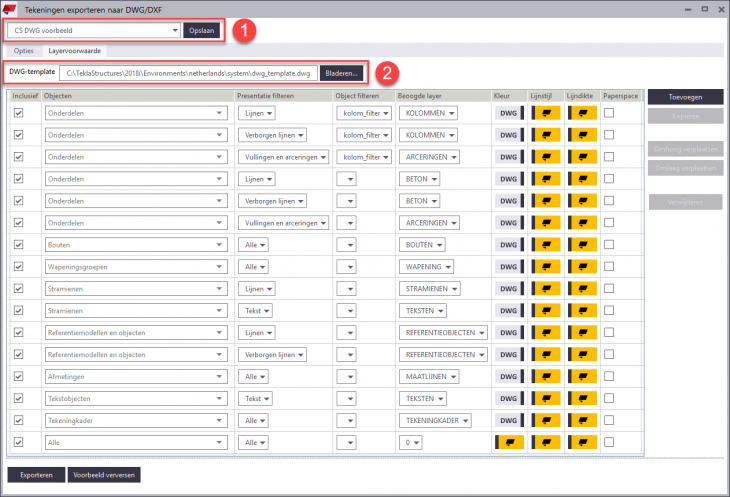Image resolution: width=730 pixels, height=497 pixels.
Task: Expand the Afmetingen objects dropdown
Action: point(219,376)
